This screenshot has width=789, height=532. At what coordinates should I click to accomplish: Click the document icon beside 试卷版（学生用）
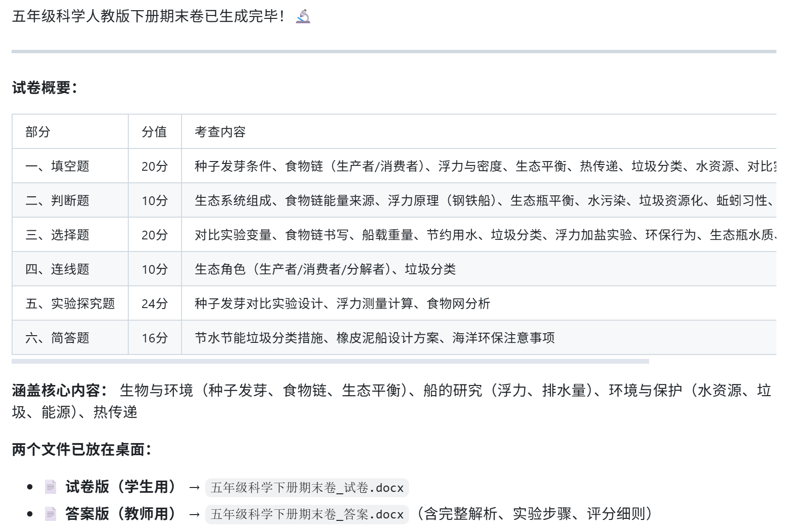pyautogui.click(x=50, y=487)
